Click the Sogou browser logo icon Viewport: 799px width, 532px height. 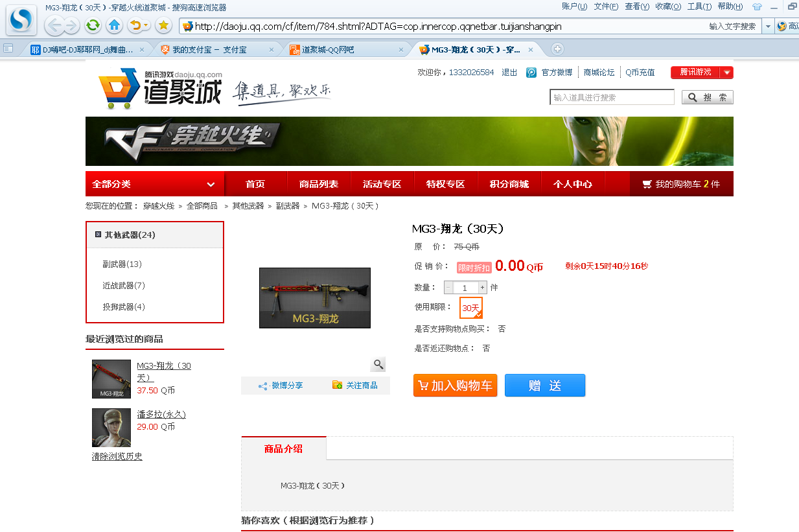21,21
